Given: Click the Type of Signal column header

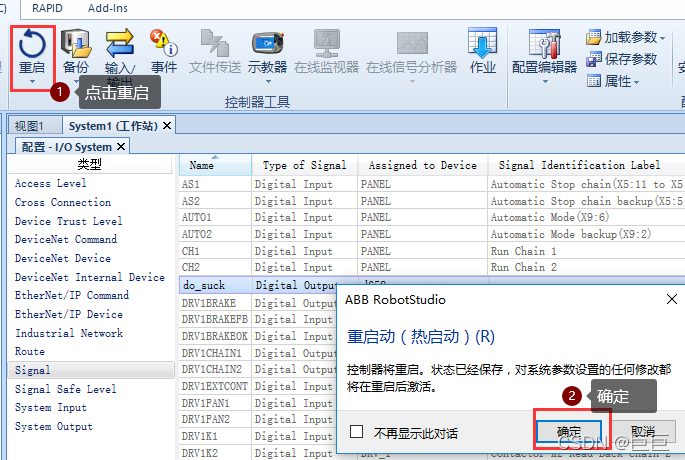Looking at the screenshot, I should (x=304, y=165).
